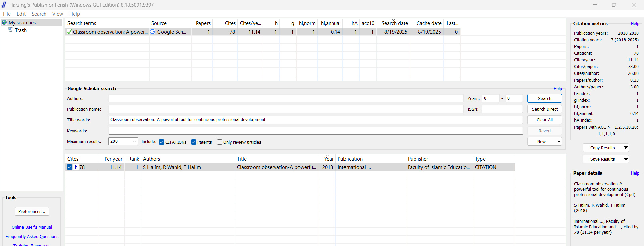Screen dimensions: 644x246
Task: Open the File menu
Action: 7,14
